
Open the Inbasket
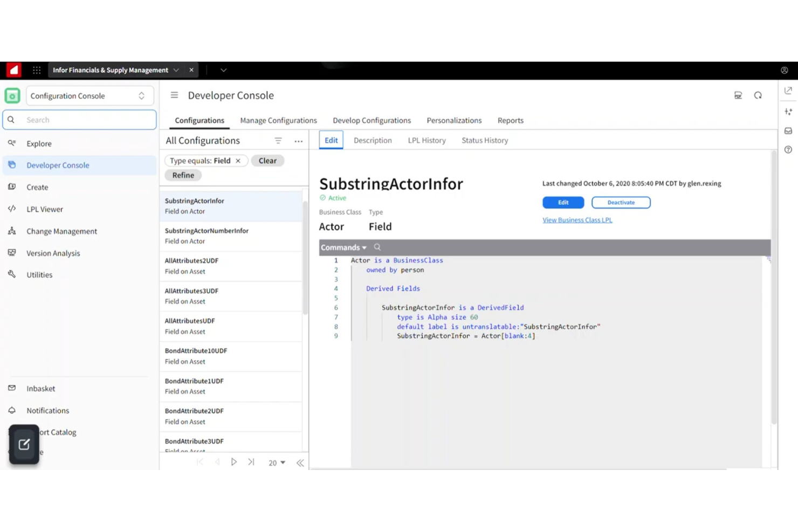pos(79,389)
